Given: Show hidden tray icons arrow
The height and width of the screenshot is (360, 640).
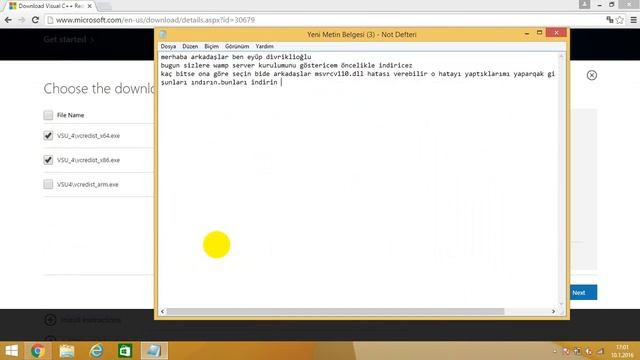Looking at the screenshot, I should coord(555,351).
